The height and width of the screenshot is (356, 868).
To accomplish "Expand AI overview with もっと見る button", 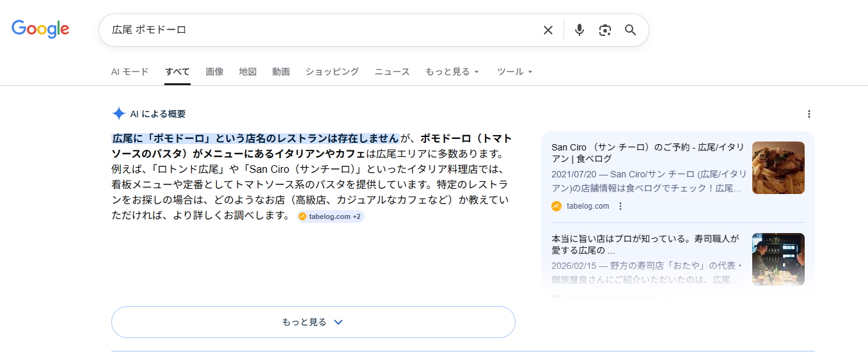I will tap(313, 322).
